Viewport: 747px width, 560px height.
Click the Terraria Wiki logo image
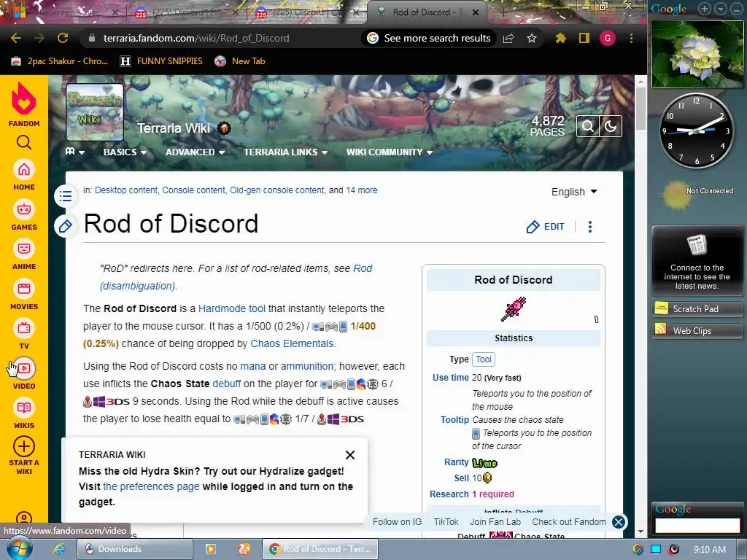[95, 112]
